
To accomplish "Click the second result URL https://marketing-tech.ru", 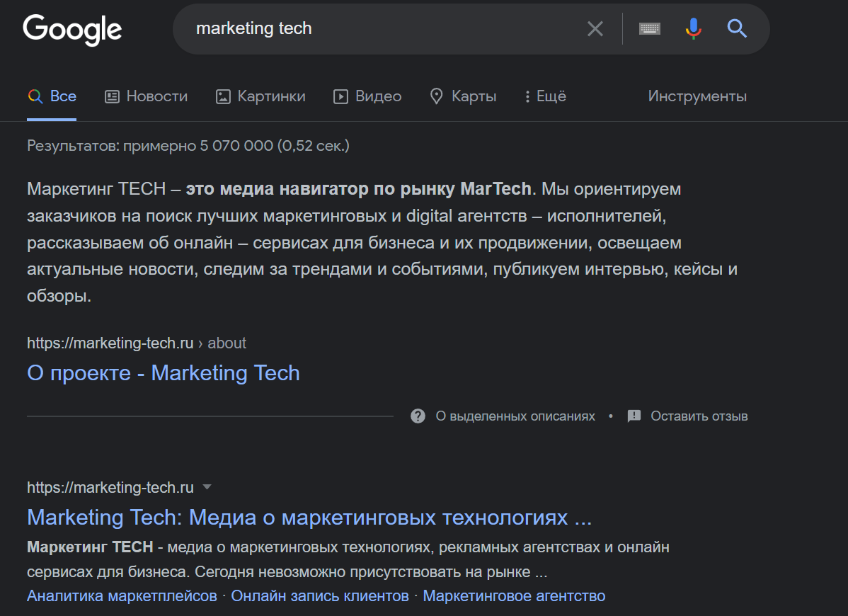I will click(110, 487).
